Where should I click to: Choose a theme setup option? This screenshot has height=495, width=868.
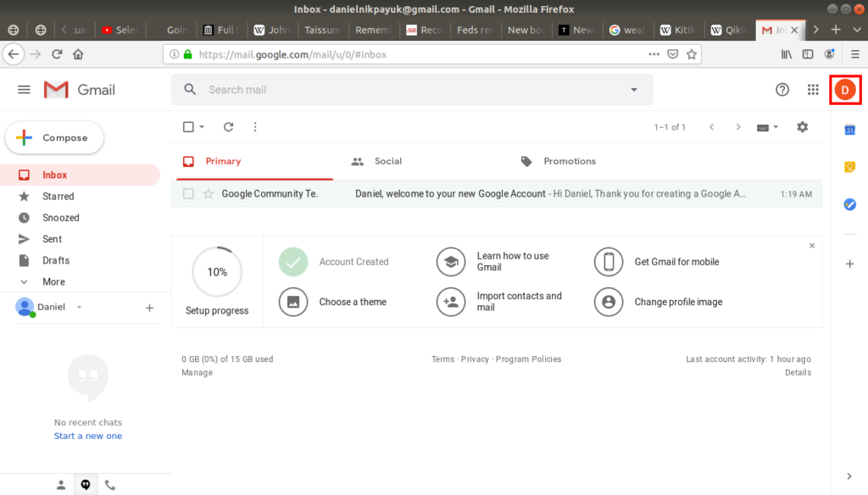[x=332, y=302]
